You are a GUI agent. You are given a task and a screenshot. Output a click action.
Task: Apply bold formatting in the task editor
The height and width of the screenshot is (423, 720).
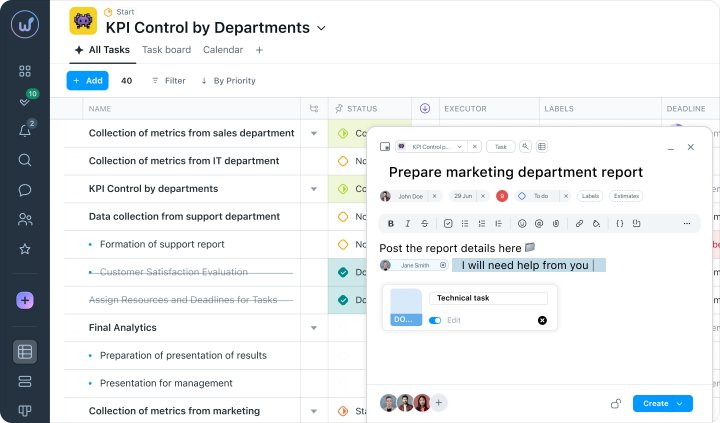[x=390, y=223]
